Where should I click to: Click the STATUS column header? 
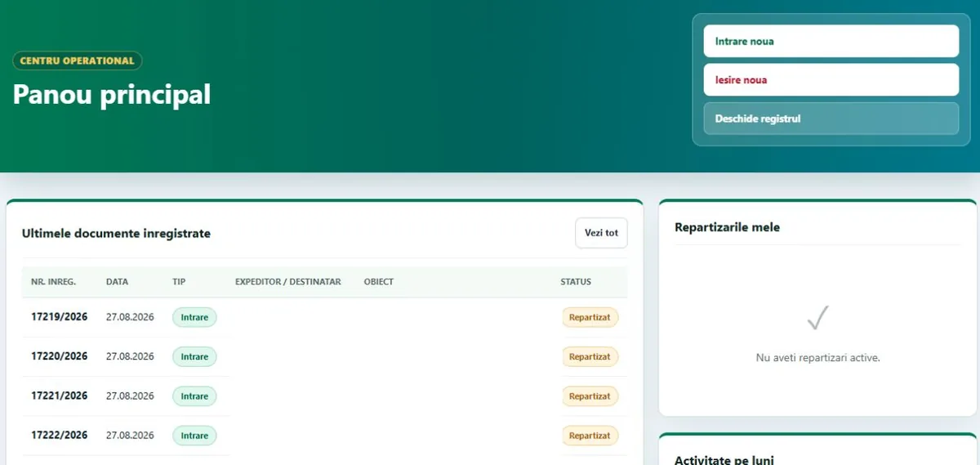pyautogui.click(x=576, y=282)
